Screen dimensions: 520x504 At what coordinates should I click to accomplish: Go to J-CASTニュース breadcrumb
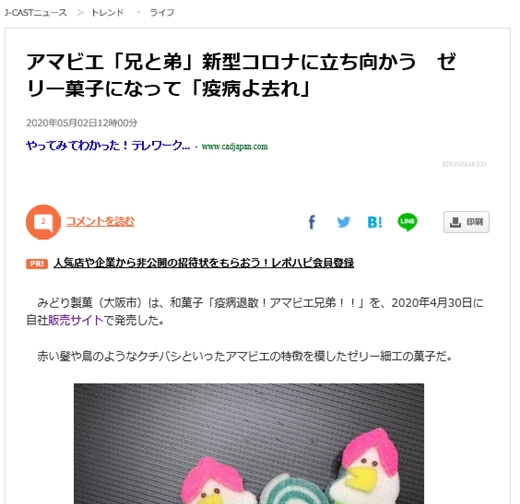coord(36,13)
